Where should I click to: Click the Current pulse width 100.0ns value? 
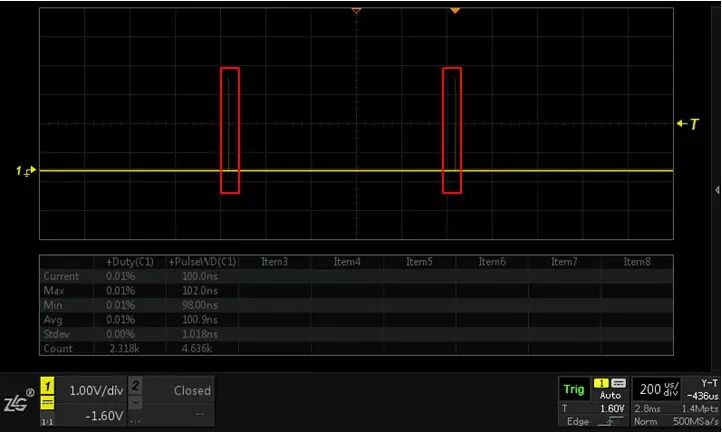pos(200,276)
